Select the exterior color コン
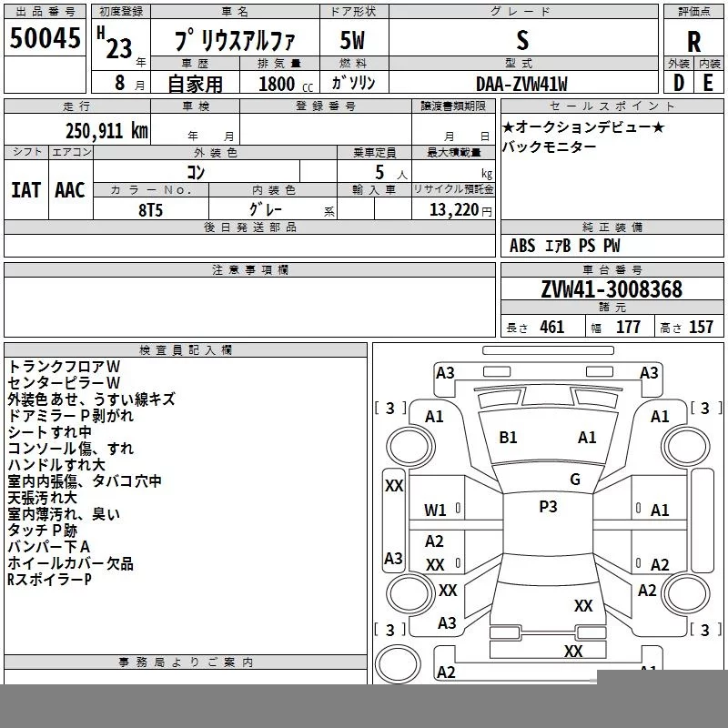The width and height of the screenshot is (728, 728). pos(196,172)
